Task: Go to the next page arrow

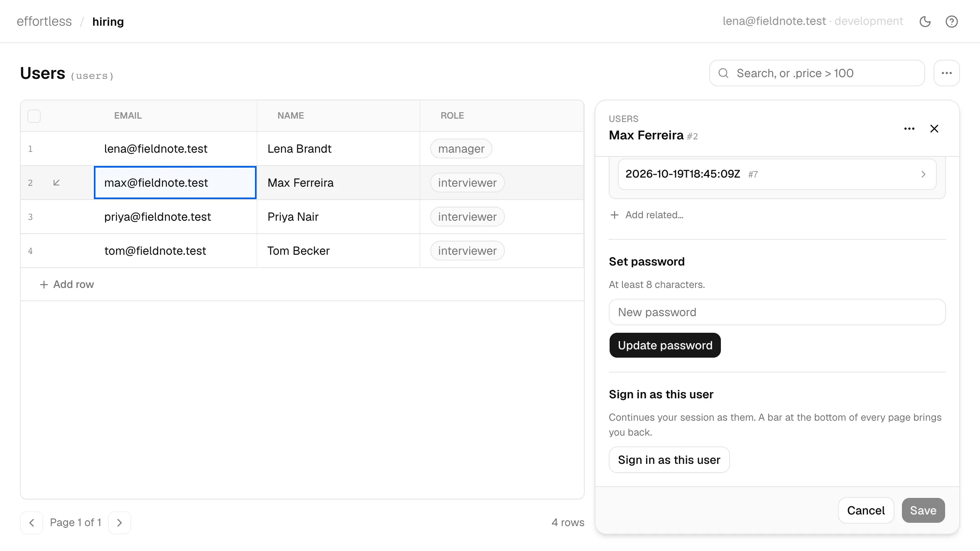Action: point(120,523)
